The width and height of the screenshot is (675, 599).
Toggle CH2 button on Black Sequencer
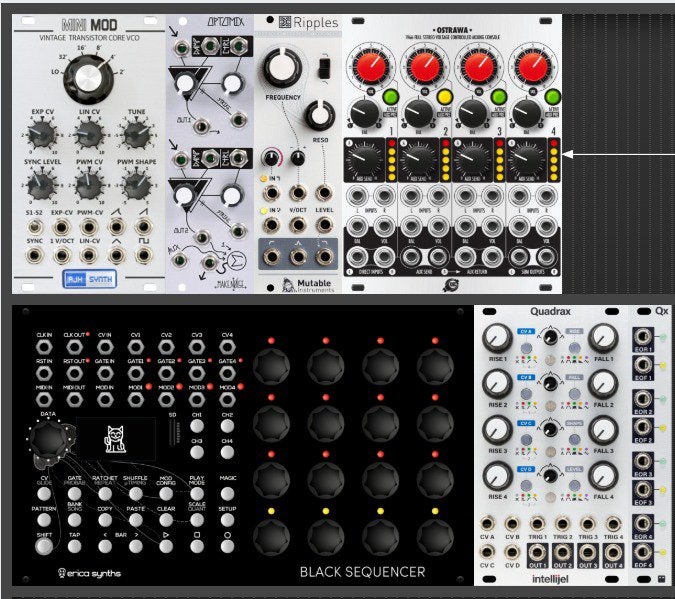point(227,426)
